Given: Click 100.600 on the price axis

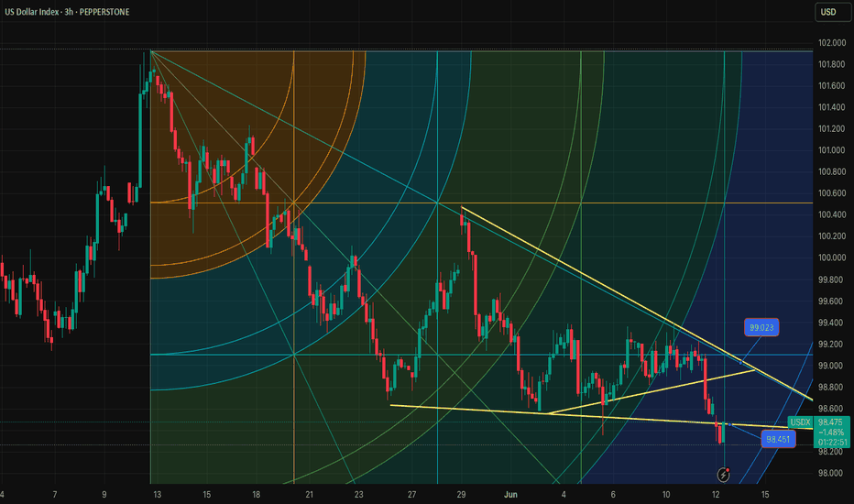Looking at the screenshot, I should click(x=832, y=193).
